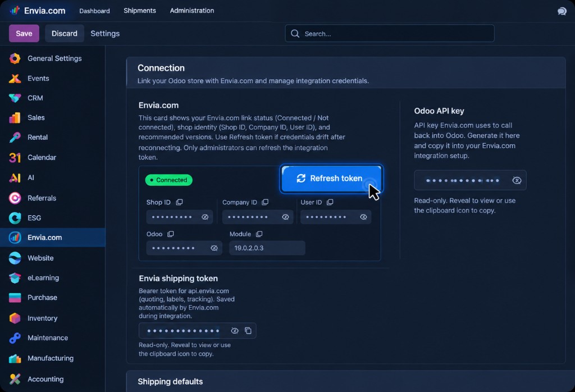Open Calendar settings section
This screenshot has width=575, height=392.
click(52, 157)
